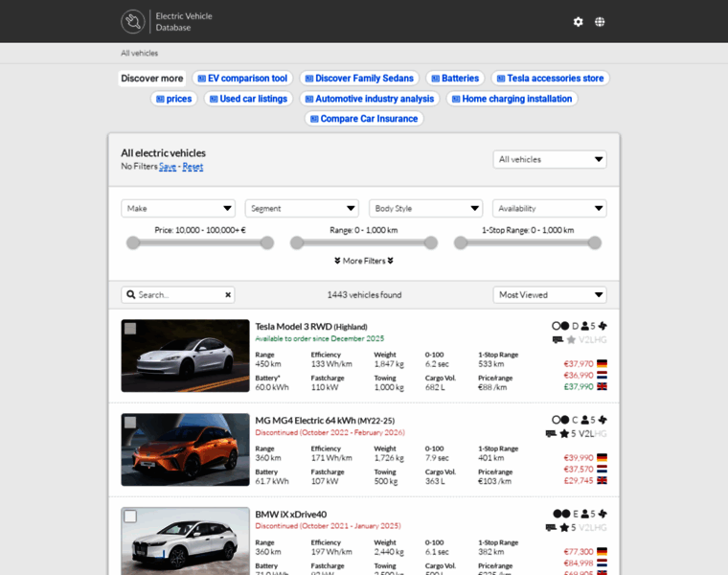
Task: Expand More Filters
Action: (364, 261)
